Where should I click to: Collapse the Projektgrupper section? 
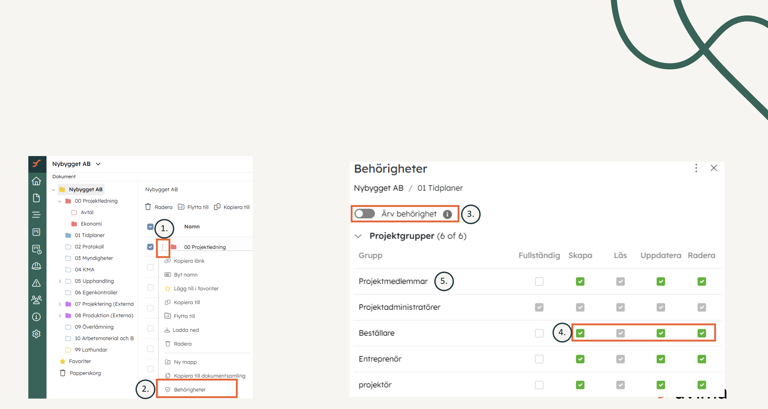358,236
